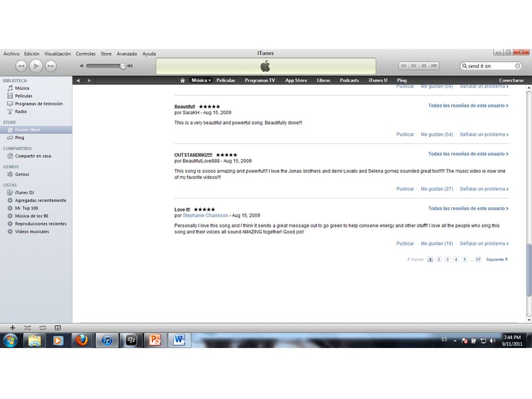Open the Edición menu

tap(32, 54)
